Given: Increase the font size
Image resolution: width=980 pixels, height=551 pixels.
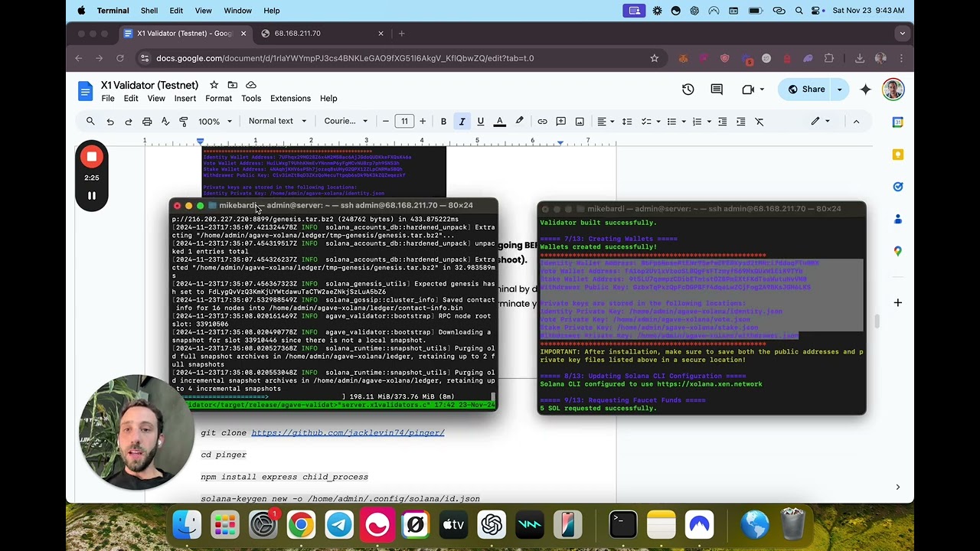Looking at the screenshot, I should [x=422, y=121].
